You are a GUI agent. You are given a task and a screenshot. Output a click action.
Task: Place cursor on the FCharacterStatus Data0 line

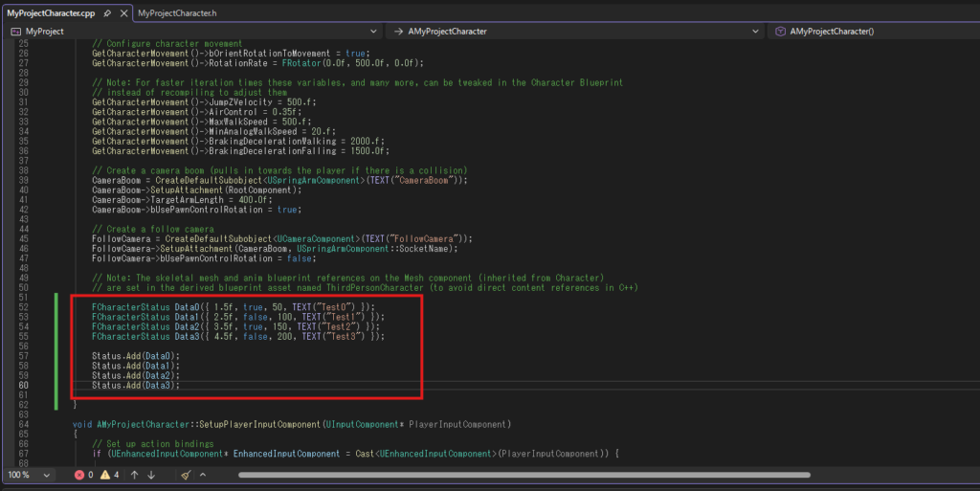(x=239, y=306)
